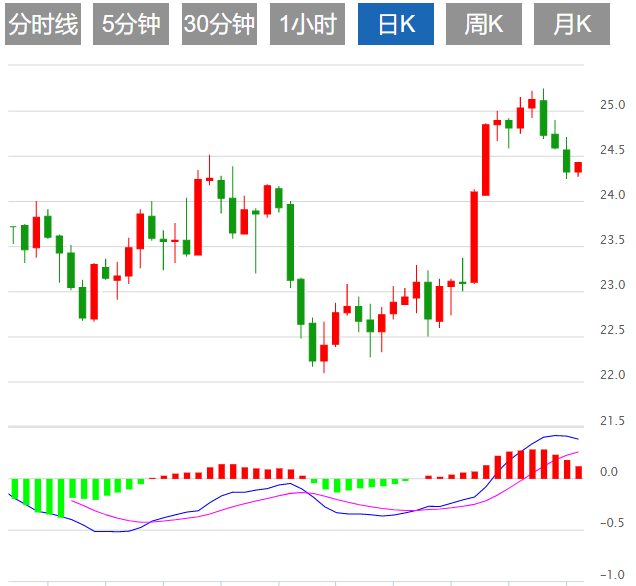Click the tallest red candlestick body
The image size is (636, 586).
click(x=474, y=237)
